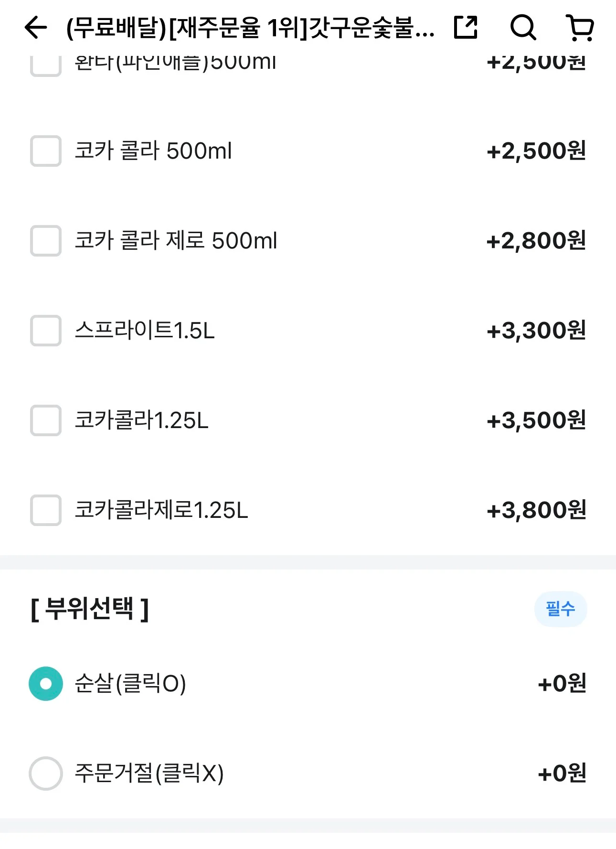Open the share icon in header

(466, 27)
